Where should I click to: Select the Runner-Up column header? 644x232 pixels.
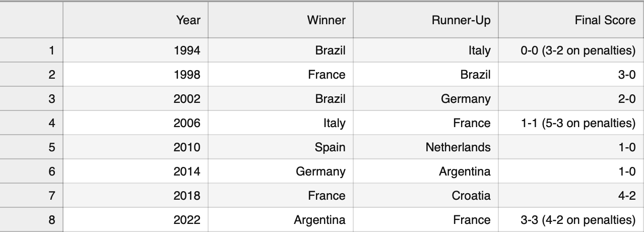(426, 20)
